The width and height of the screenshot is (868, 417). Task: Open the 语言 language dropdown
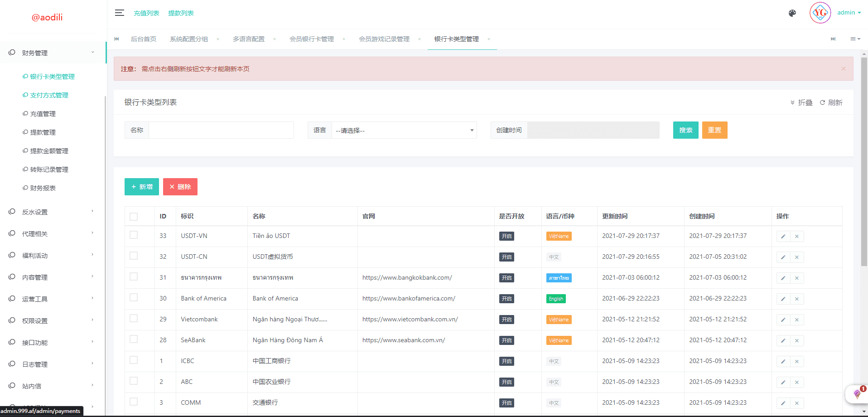(x=404, y=131)
